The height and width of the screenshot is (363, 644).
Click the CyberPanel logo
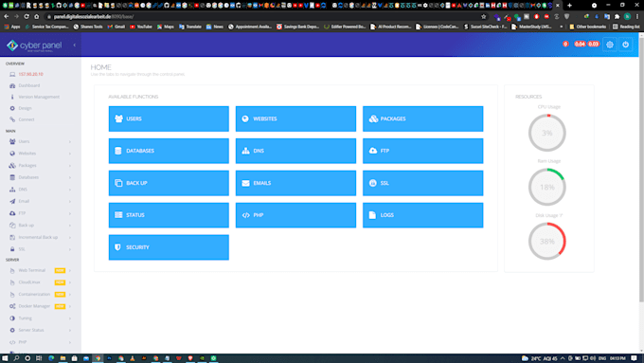pyautogui.click(x=34, y=45)
